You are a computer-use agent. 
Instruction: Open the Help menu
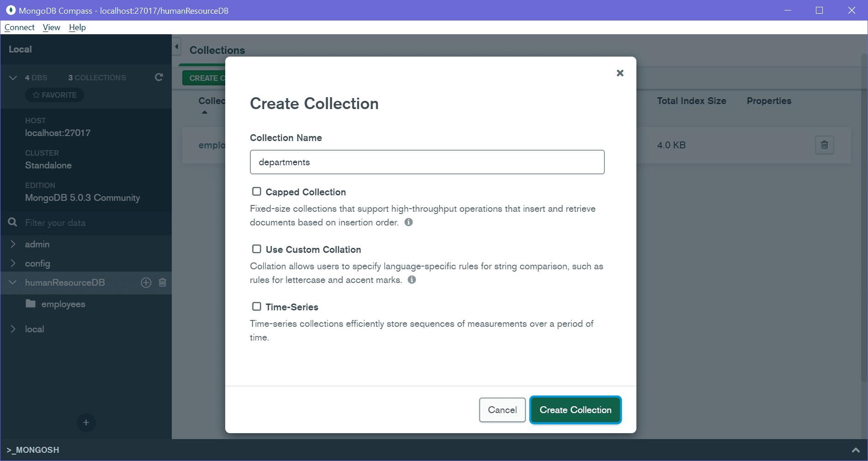pyautogui.click(x=77, y=27)
